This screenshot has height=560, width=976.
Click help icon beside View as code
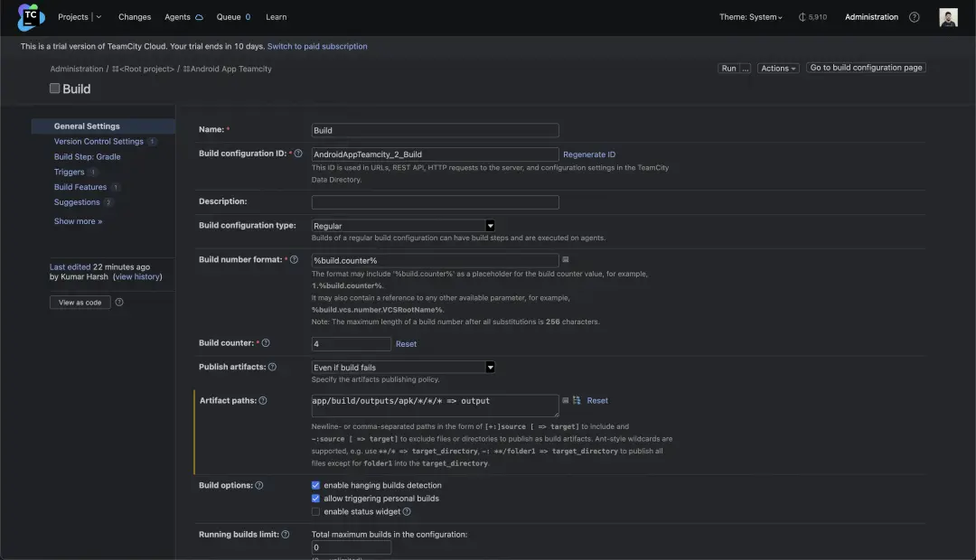(119, 303)
